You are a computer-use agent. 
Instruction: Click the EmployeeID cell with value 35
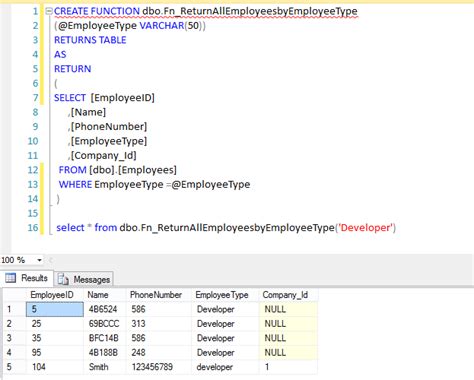tap(55, 338)
